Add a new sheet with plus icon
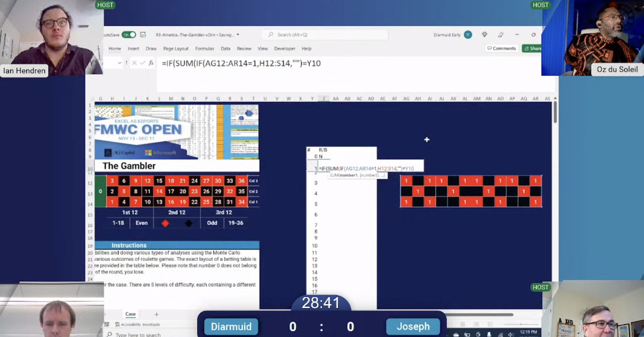The width and height of the screenshot is (644, 337). point(157,314)
